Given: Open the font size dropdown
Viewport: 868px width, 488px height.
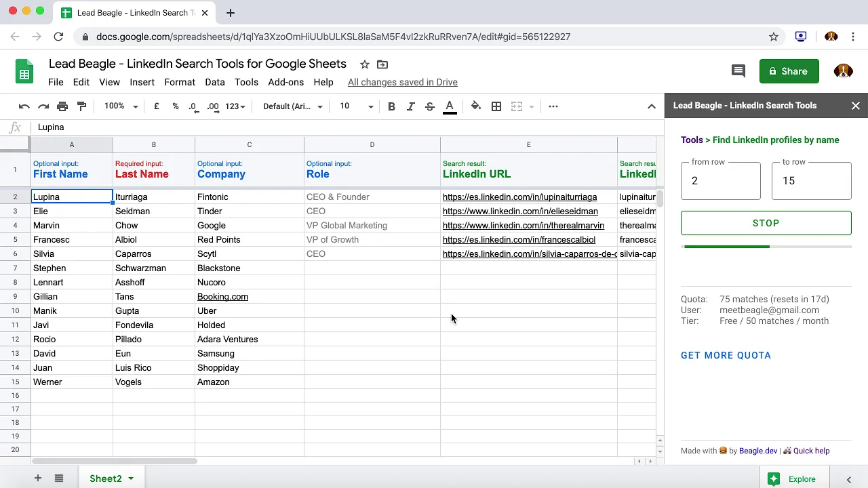Looking at the screenshot, I should click(x=357, y=106).
